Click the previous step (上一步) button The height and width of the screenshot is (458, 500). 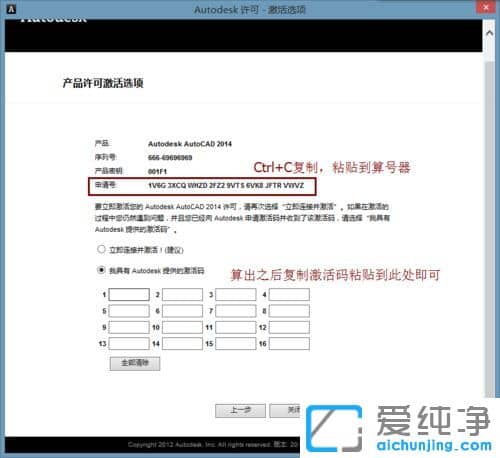(240, 411)
